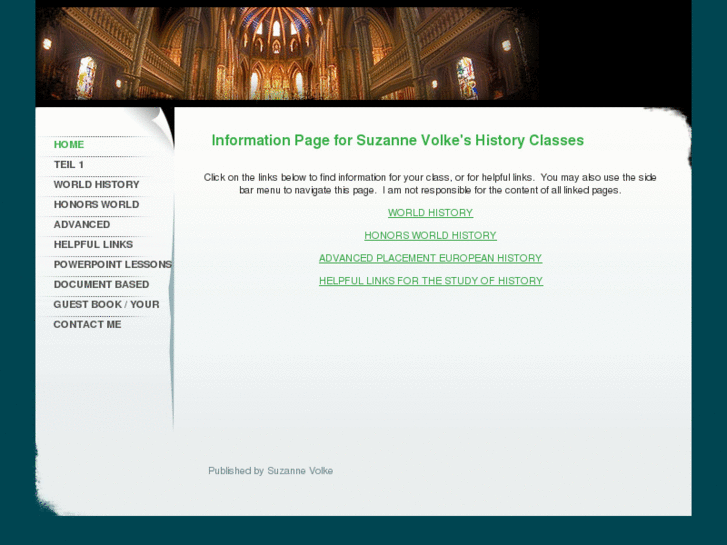
Task: Open HELPFUL LINKS FOR THE STUDY OF HISTORY
Action: [431, 281]
